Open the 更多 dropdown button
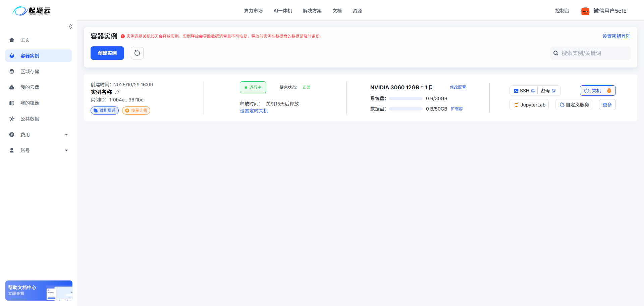 [607, 105]
